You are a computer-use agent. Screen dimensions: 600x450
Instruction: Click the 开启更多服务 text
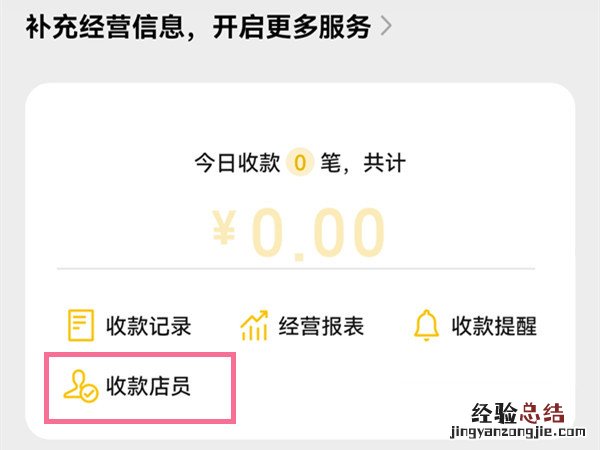pyautogui.click(x=290, y=27)
